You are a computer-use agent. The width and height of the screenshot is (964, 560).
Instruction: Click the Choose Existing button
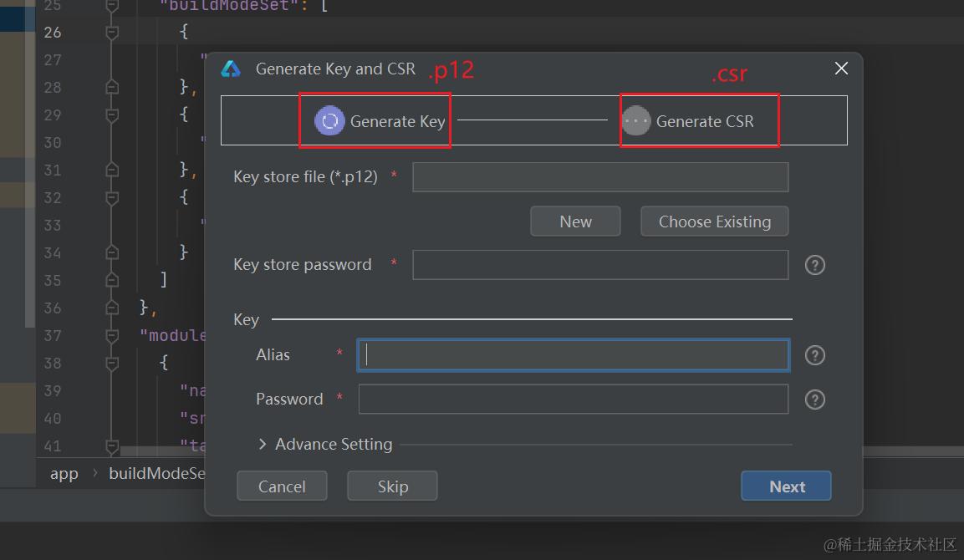tap(714, 221)
